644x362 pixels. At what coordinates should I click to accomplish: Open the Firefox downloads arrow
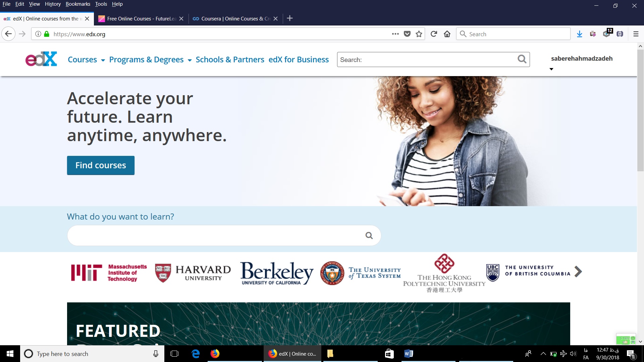tap(579, 34)
